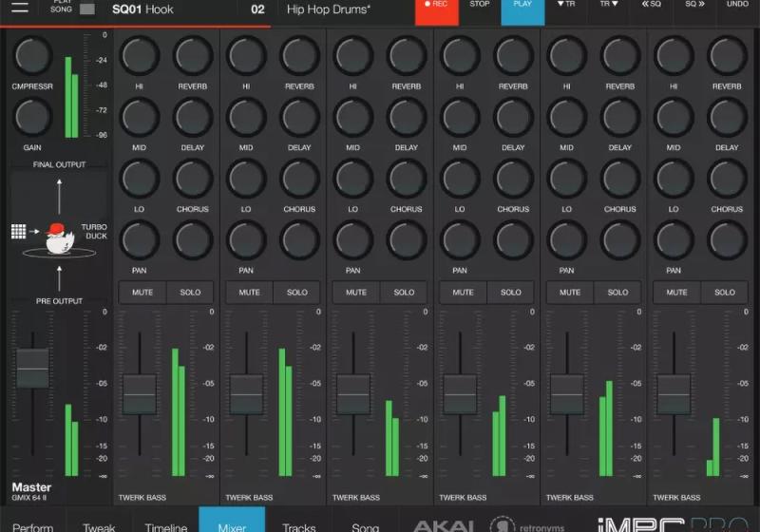Click the retronyms logo
Image resolution: width=760 pixels, height=532 pixels.
tap(527, 524)
